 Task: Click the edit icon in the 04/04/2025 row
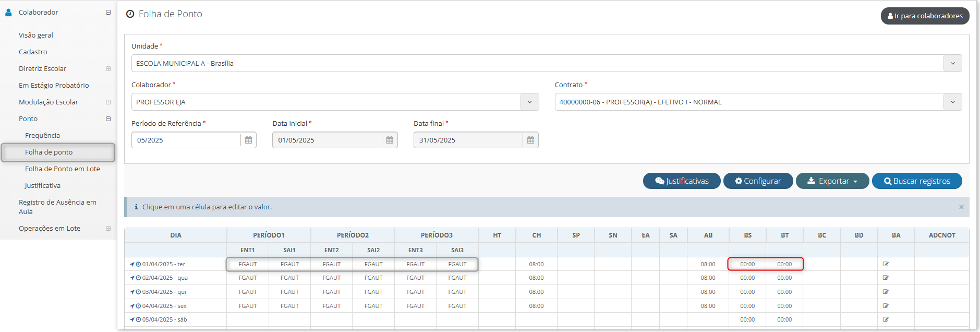tap(886, 306)
